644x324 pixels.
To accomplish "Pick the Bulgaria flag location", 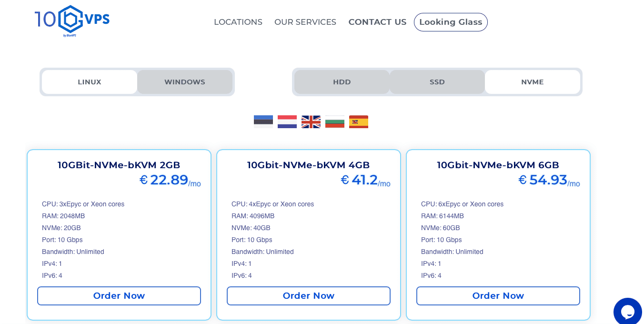I will tap(335, 122).
